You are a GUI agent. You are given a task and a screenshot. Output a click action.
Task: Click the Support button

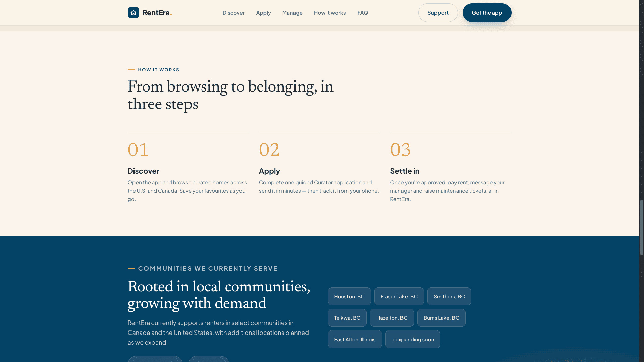438,13
